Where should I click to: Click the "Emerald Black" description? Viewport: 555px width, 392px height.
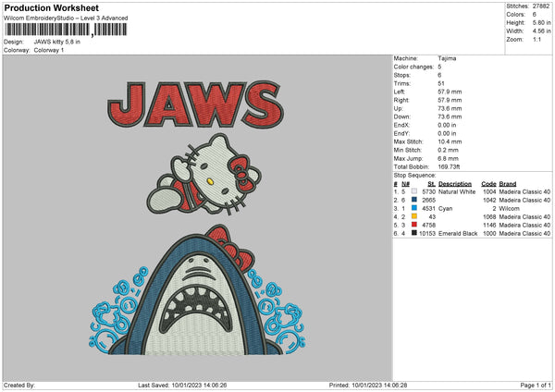(458, 234)
